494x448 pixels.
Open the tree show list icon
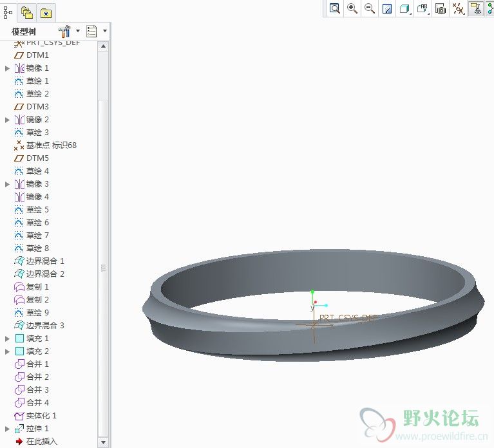pyautogui.click(x=91, y=31)
